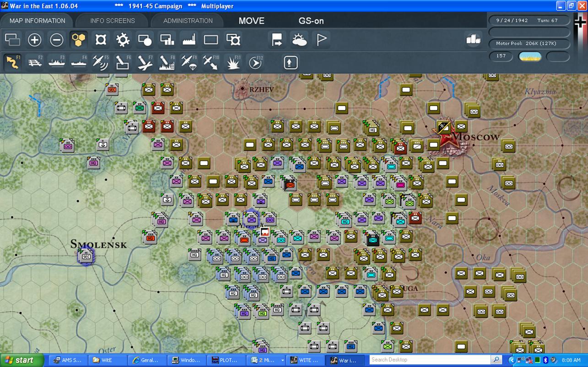Click the desktop search magnifier button
The width and height of the screenshot is (588, 367).
[x=496, y=360]
